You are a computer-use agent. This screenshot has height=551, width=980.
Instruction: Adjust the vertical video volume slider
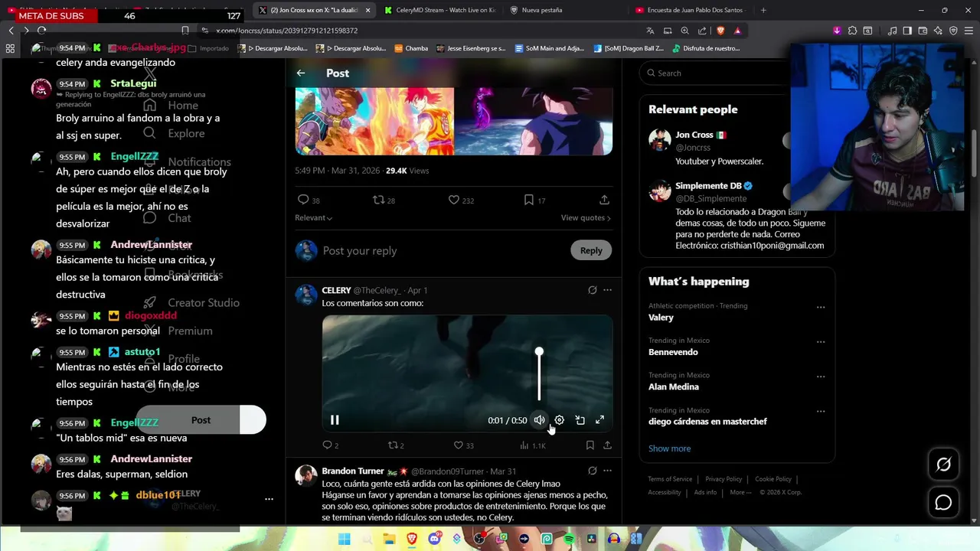tap(539, 374)
